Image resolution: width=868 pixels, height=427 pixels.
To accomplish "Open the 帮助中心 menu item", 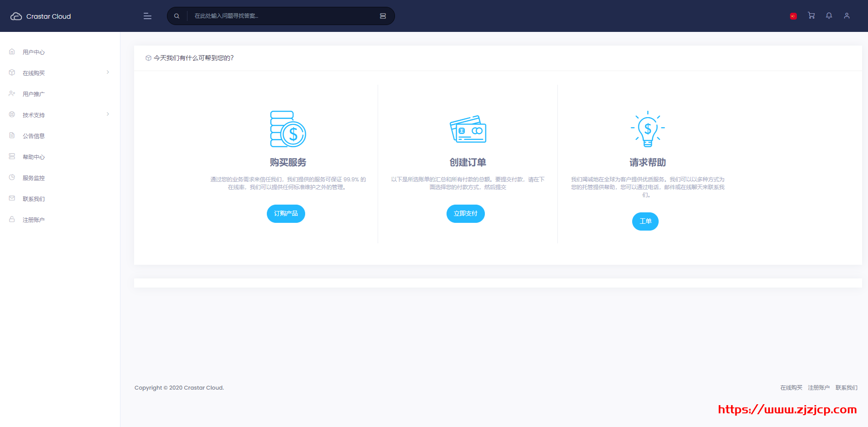I will 34,156.
